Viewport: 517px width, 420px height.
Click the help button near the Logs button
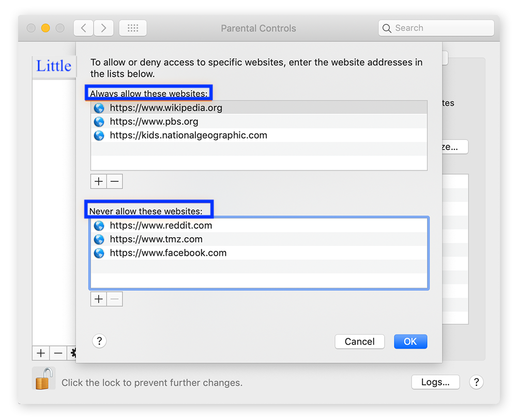476,382
